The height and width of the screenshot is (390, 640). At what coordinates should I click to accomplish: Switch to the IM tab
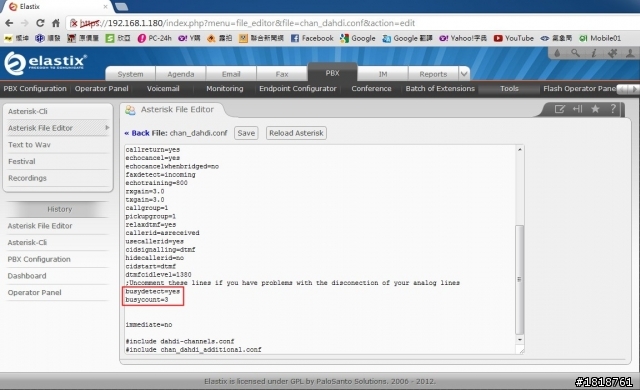[x=382, y=74]
